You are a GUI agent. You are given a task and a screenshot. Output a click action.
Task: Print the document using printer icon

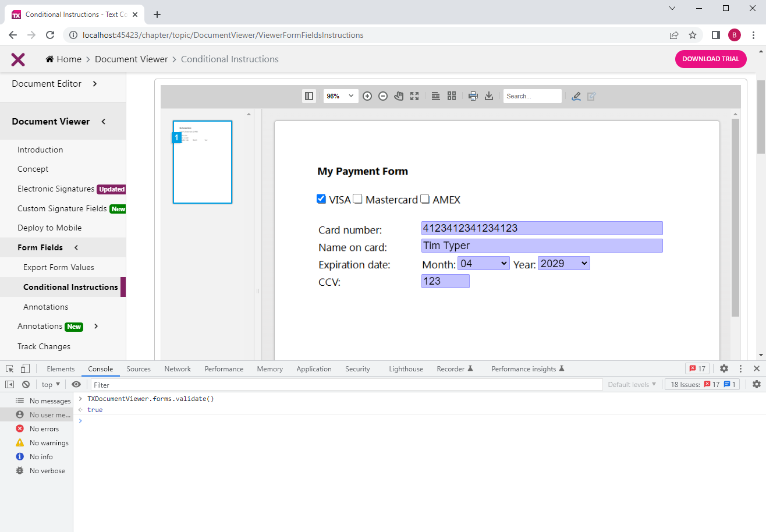point(473,96)
